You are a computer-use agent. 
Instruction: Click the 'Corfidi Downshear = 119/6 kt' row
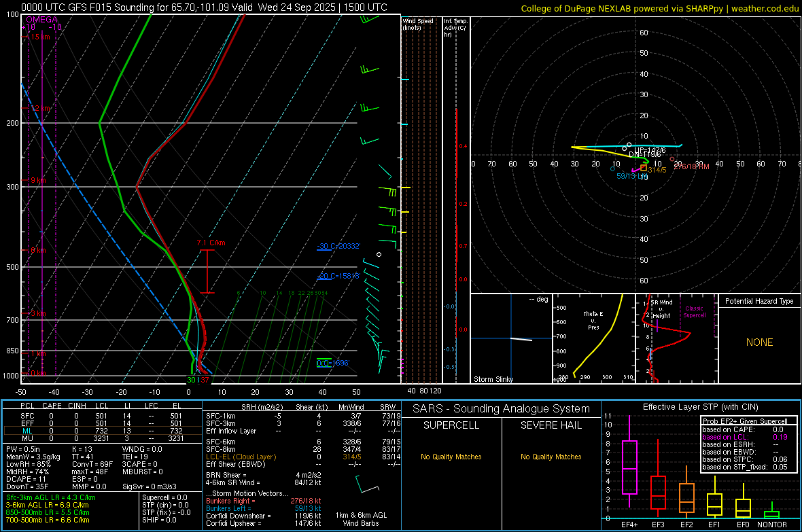(x=264, y=516)
